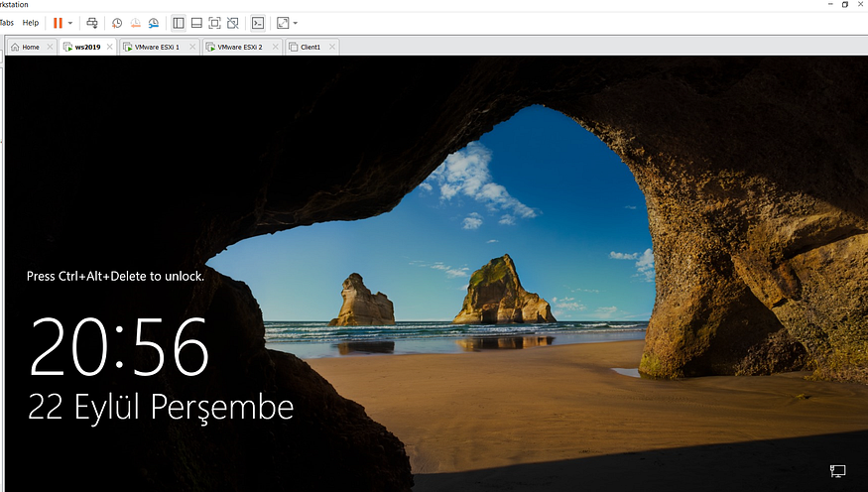Click the network icon on lock screen
This screenshot has width=868, height=492.
pos(837,471)
